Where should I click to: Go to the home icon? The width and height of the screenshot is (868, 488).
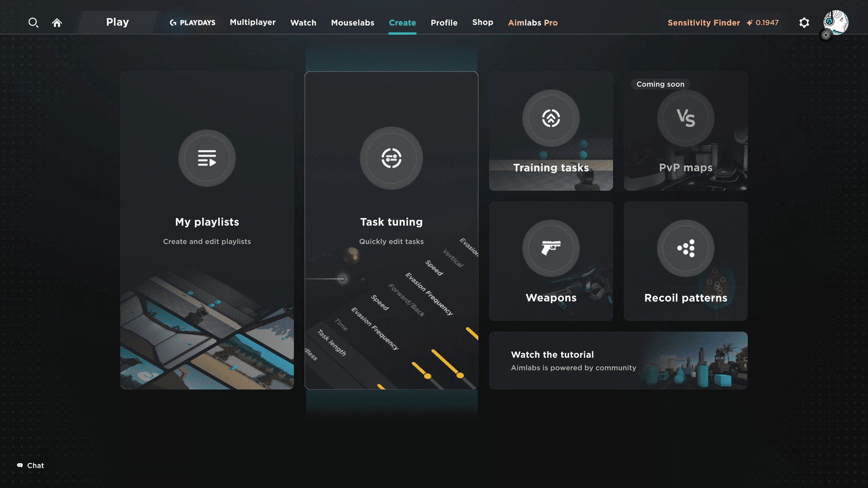(57, 23)
